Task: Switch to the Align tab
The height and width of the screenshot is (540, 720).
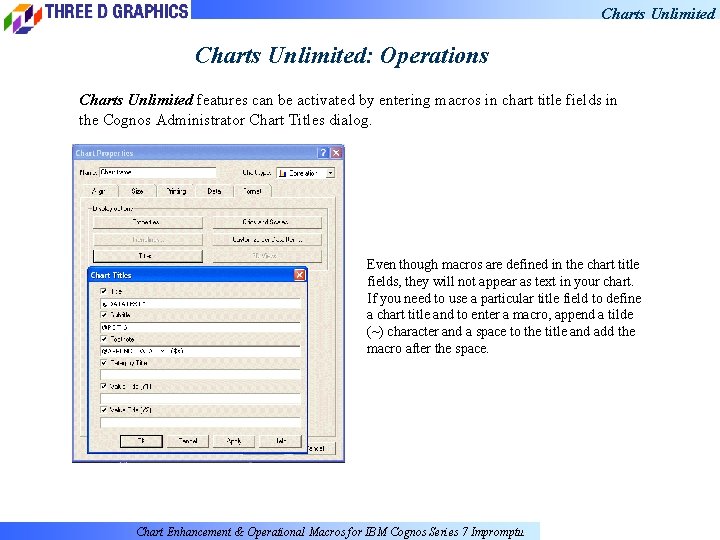Action: (99, 191)
